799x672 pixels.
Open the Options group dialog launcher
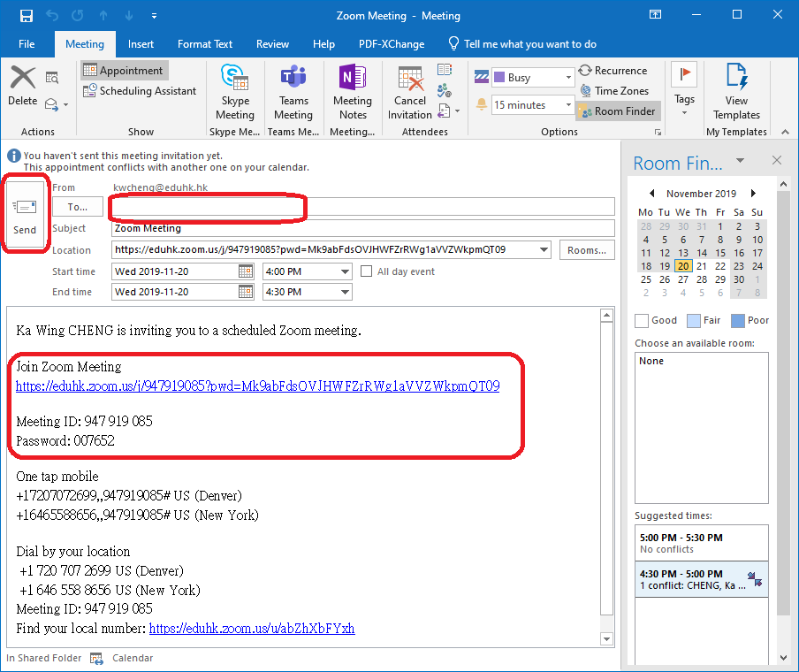click(x=658, y=132)
